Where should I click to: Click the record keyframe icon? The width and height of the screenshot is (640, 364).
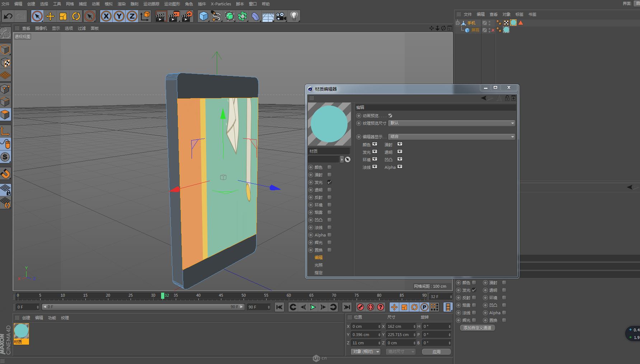[x=361, y=307]
